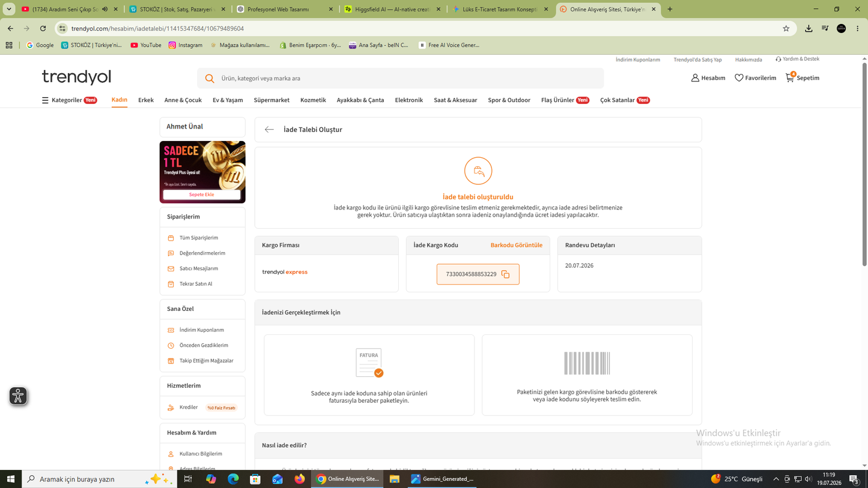Go to the Elektronik category
Viewport: 868px width, 488px height.
click(408, 100)
